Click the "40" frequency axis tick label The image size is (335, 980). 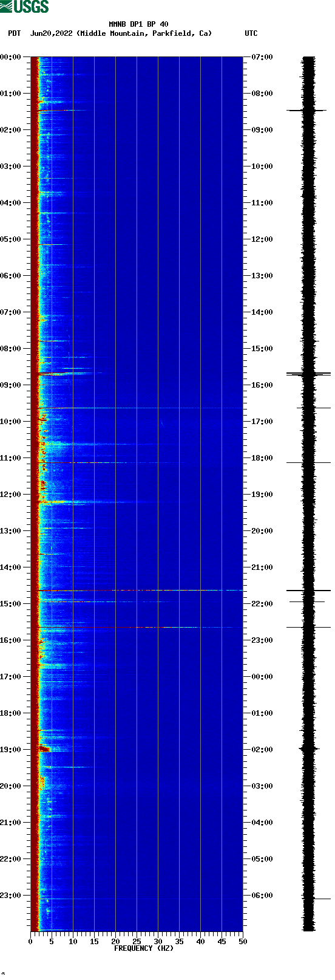tap(200, 942)
